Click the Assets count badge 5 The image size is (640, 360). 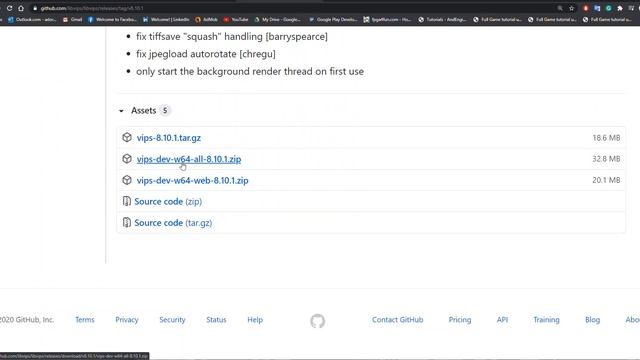pyautogui.click(x=165, y=110)
